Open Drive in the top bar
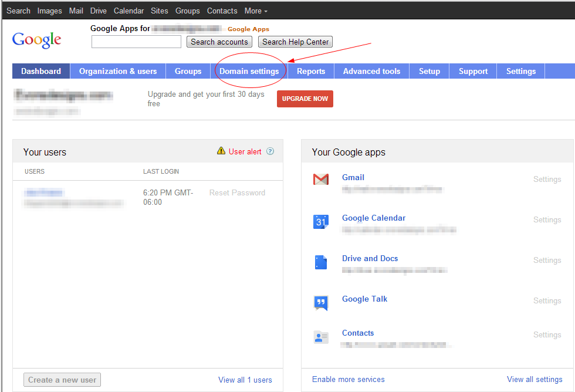This screenshot has width=575, height=392. 99,11
